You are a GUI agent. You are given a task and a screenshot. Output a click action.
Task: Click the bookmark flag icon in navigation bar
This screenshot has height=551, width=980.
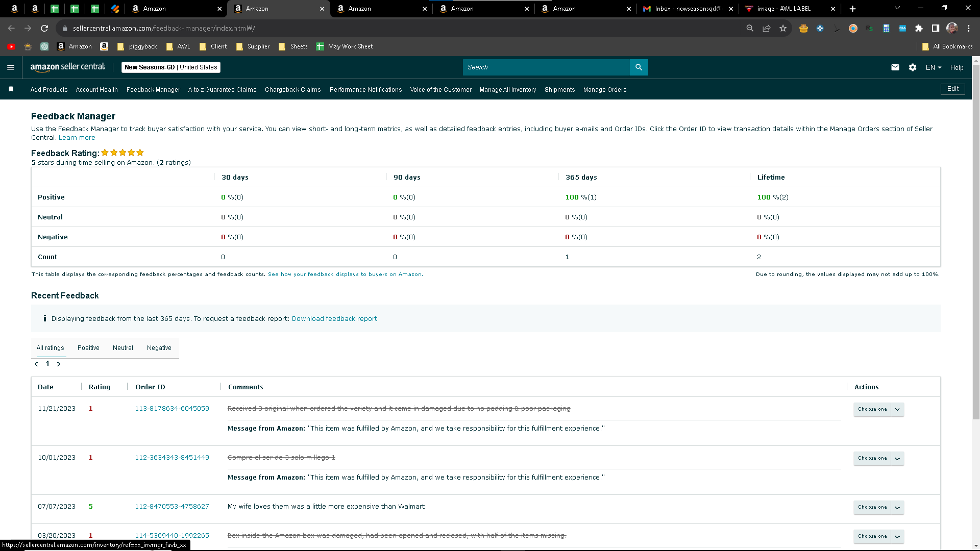coord(11,89)
